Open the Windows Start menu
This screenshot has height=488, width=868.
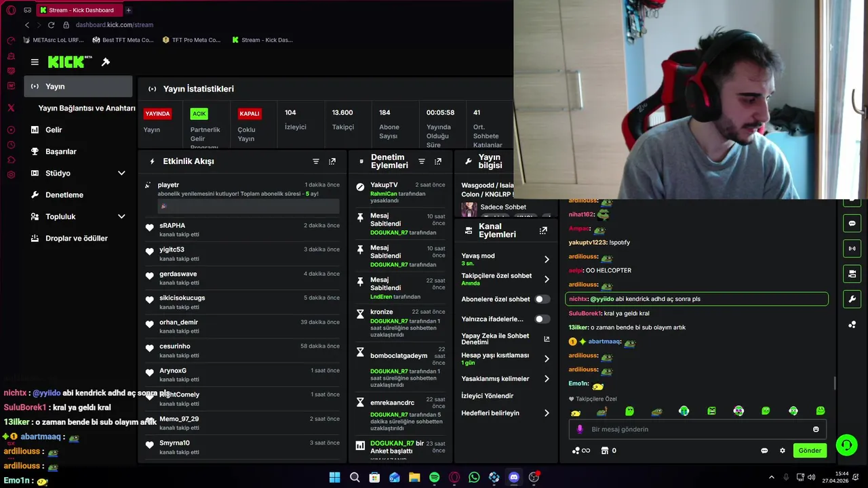click(335, 477)
